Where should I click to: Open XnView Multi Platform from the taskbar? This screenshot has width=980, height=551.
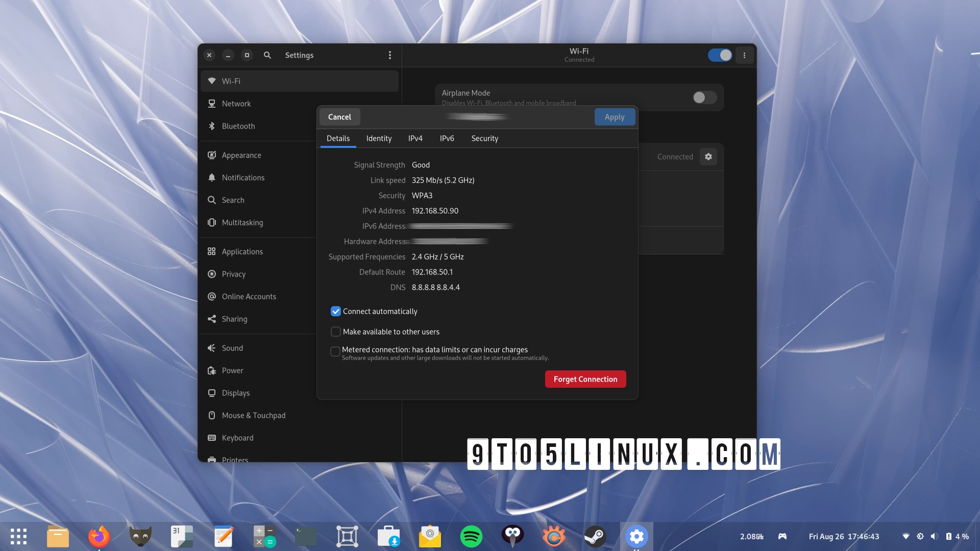click(x=554, y=536)
